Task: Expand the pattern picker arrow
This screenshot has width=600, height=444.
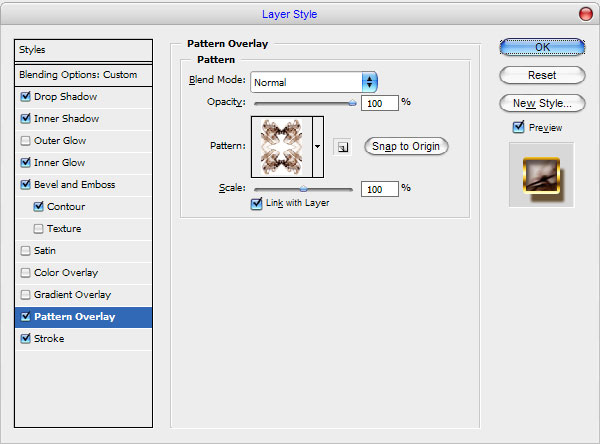Action: (318, 147)
